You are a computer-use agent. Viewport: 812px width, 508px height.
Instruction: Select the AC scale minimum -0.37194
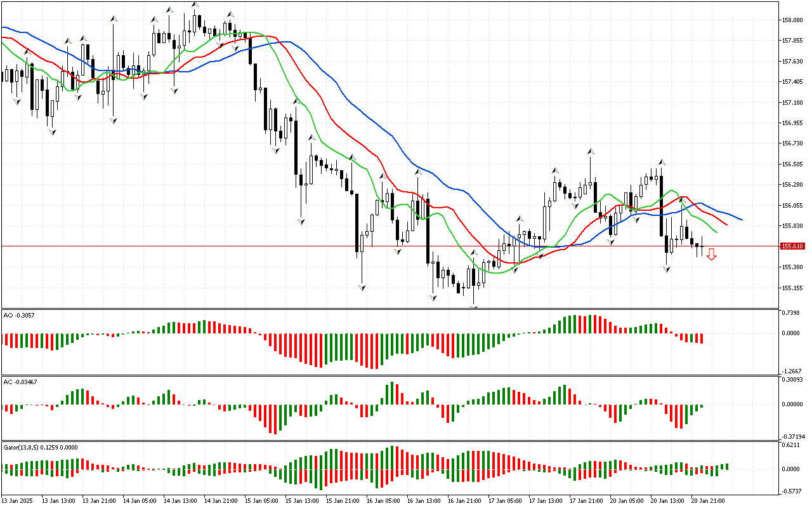pos(794,437)
